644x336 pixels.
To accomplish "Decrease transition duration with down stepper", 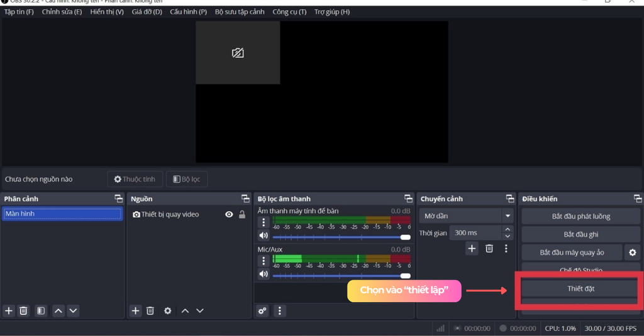I will (x=508, y=236).
